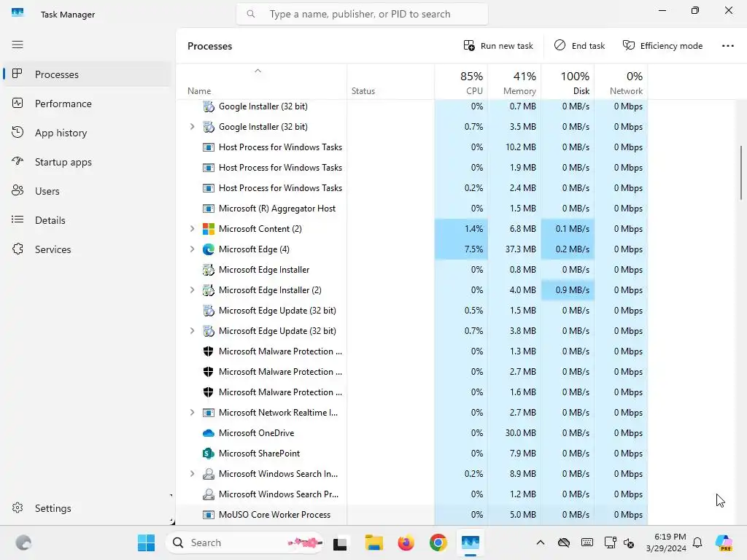Expand the Microsoft Network Realtime I... group

tap(192, 413)
